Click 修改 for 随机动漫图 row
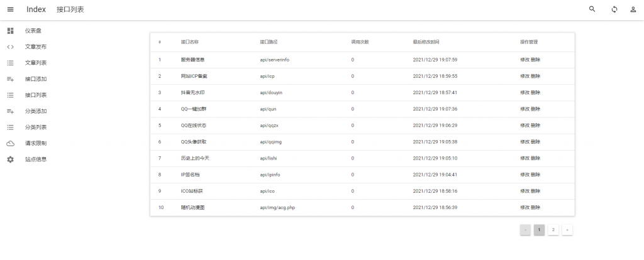Screen dimensions: 644x260 click(x=525, y=207)
